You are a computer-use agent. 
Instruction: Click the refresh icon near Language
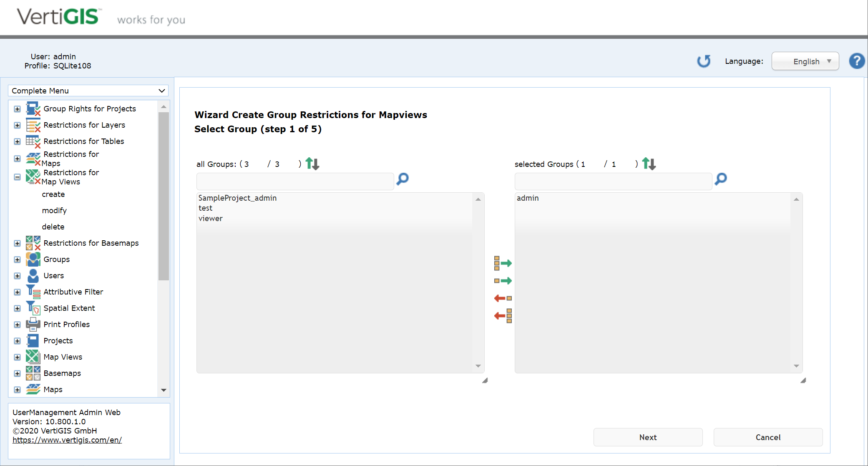coord(704,61)
